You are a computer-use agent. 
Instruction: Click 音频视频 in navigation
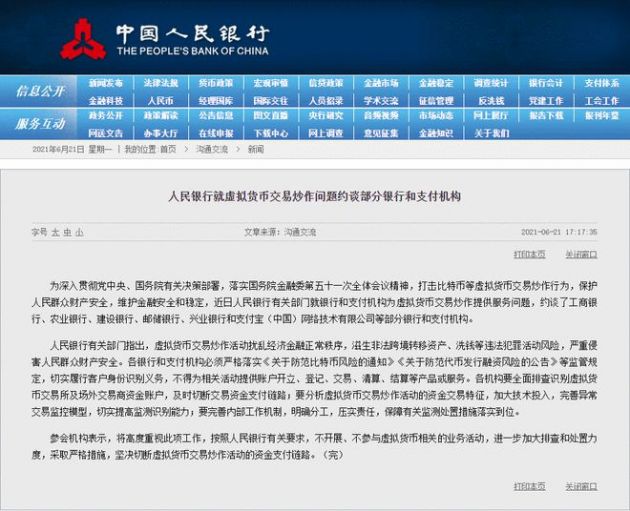pos(381,116)
